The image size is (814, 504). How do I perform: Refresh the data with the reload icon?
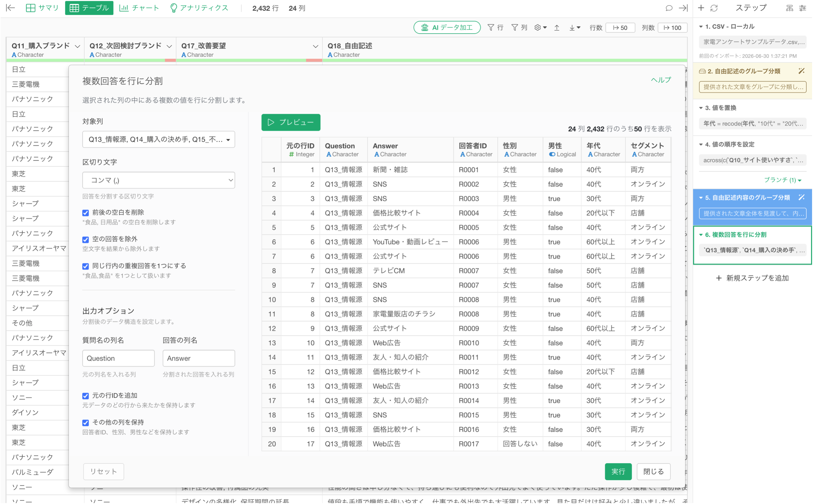[x=714, y=8]
